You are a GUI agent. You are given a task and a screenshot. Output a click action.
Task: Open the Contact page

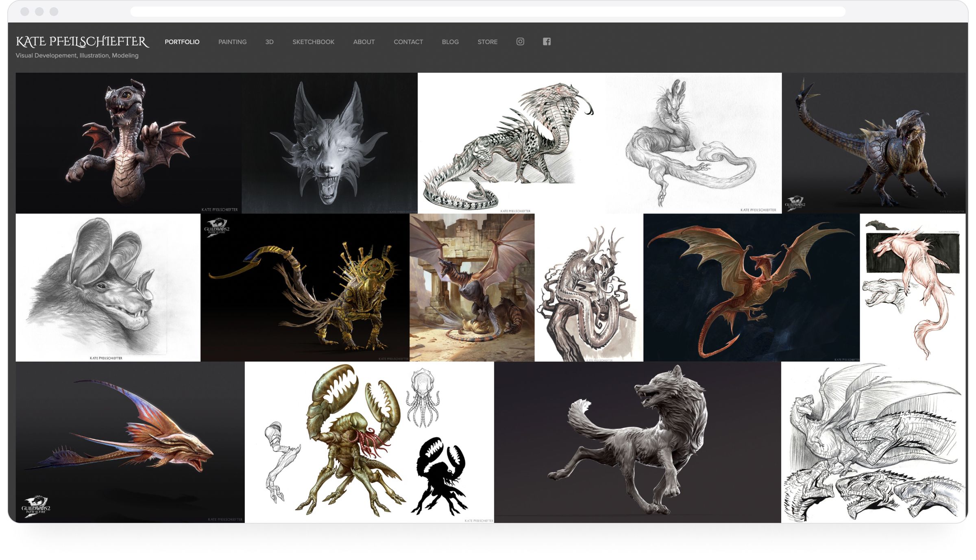pos(408,41)
